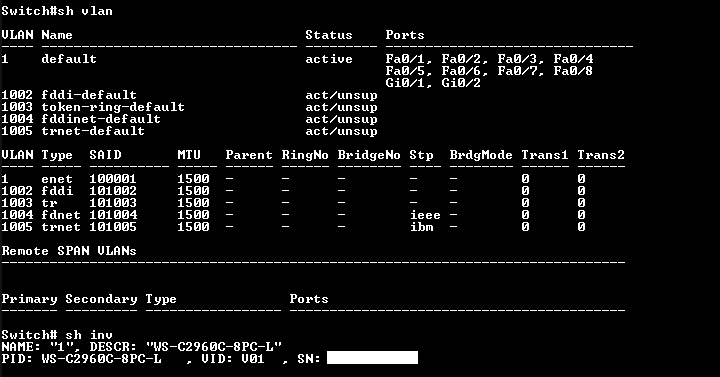Select the 'Status' column header
720x377 pixels.
pos(329,35)
